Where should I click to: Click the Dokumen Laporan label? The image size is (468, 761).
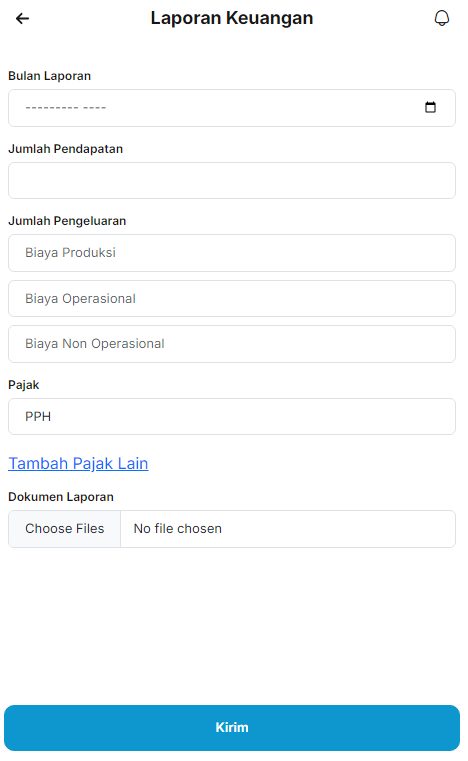tap(61, 497)
